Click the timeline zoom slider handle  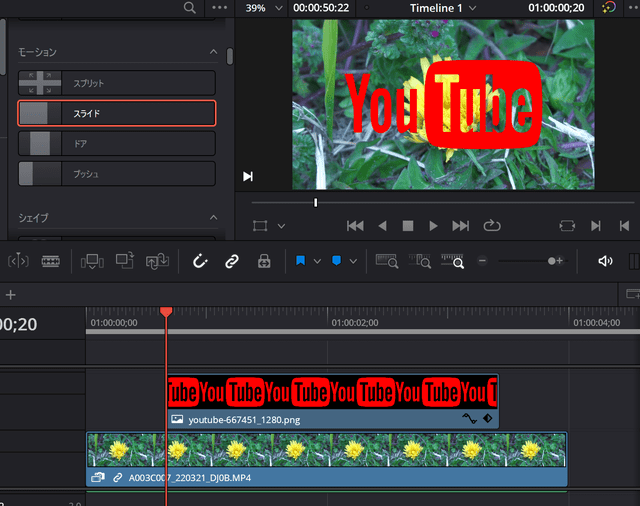pos(552,261)
